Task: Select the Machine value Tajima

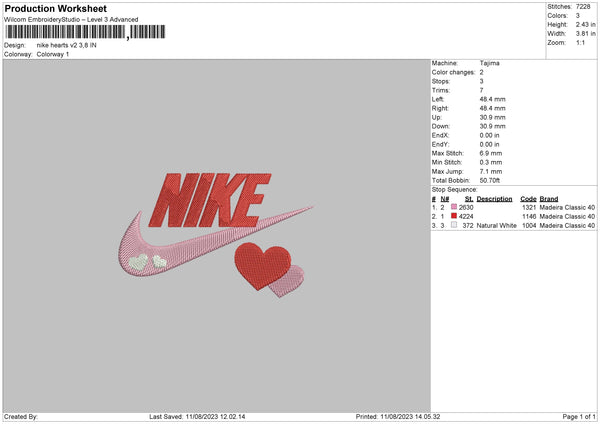Action: point(490,63)
